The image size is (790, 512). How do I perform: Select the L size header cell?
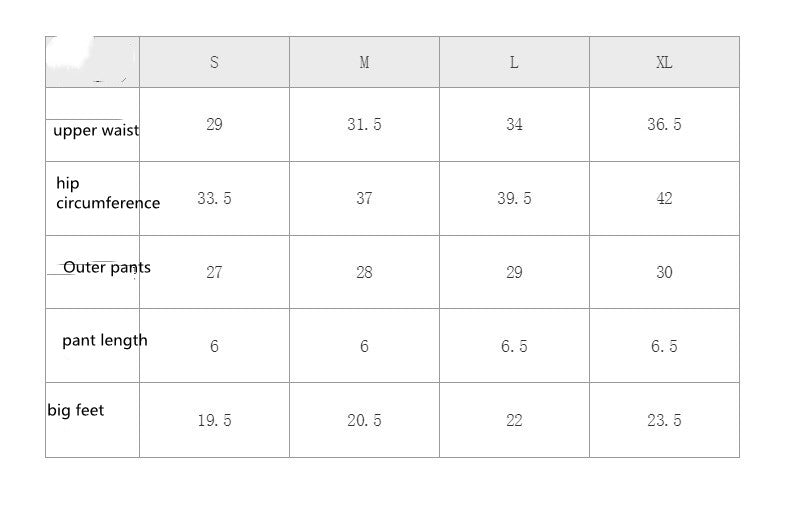514,62
